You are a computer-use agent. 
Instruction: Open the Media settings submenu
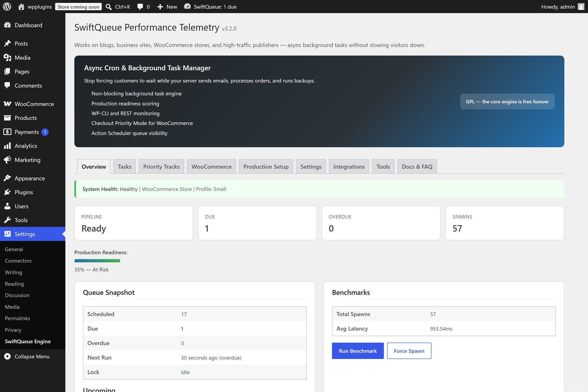(12, 307)
